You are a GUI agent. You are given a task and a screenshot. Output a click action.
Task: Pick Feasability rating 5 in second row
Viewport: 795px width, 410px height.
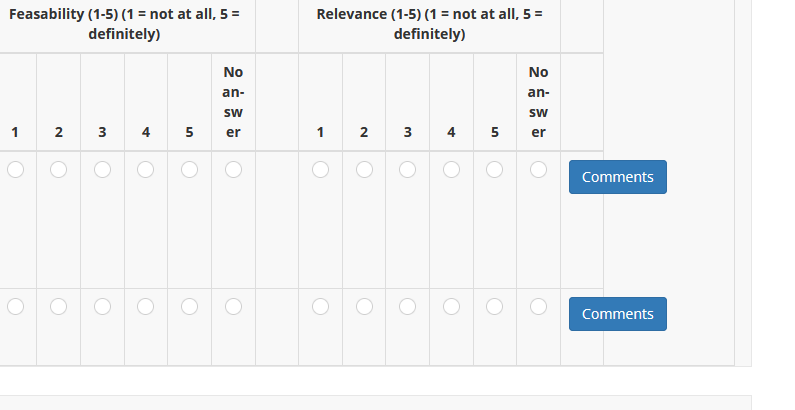point(189,307)
